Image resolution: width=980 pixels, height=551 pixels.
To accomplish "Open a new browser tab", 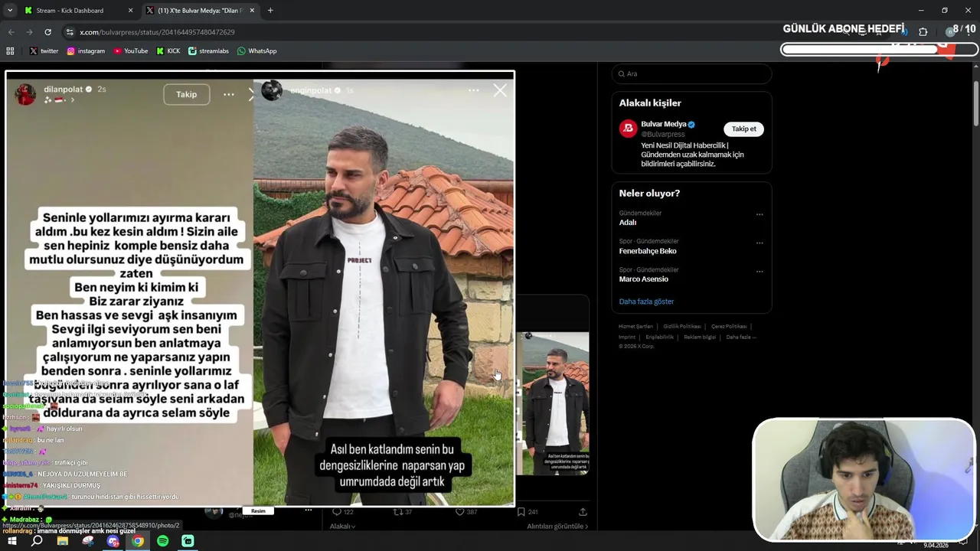I will pyautogui.click(x=270, y=11).
